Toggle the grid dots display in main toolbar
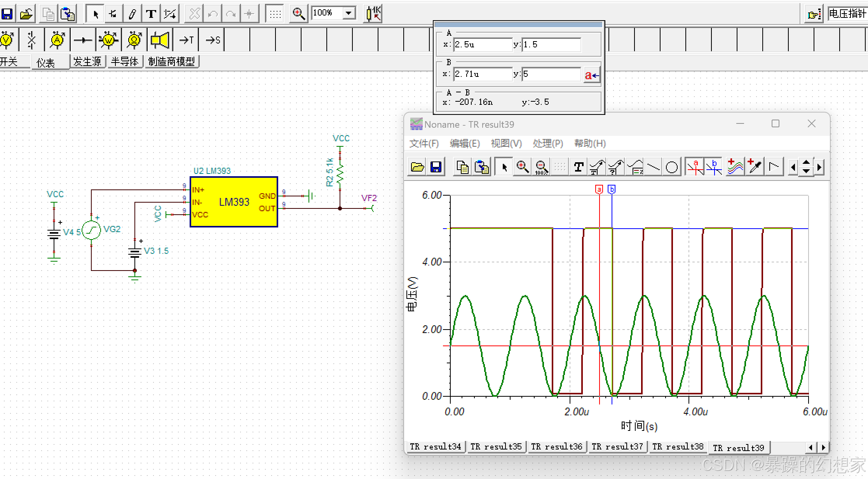 275,14
